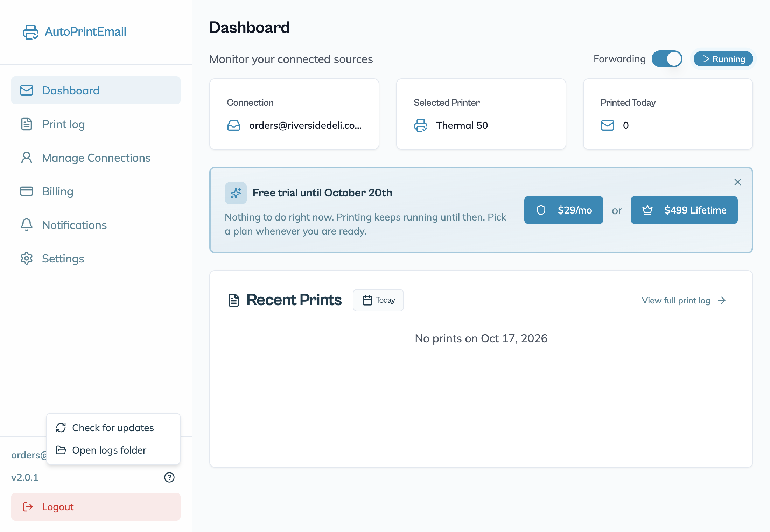Click the envelope icon in Printed Today

coord(608,125)
